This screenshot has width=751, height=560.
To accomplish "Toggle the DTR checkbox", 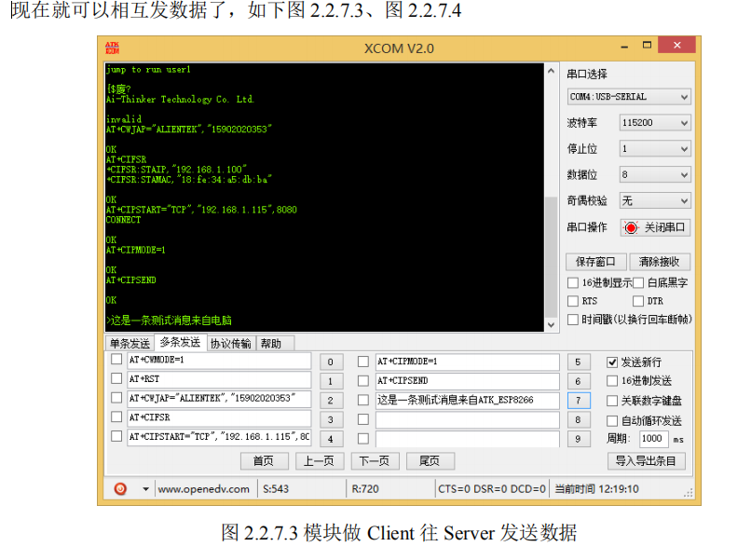I will (x=638, y=301).
